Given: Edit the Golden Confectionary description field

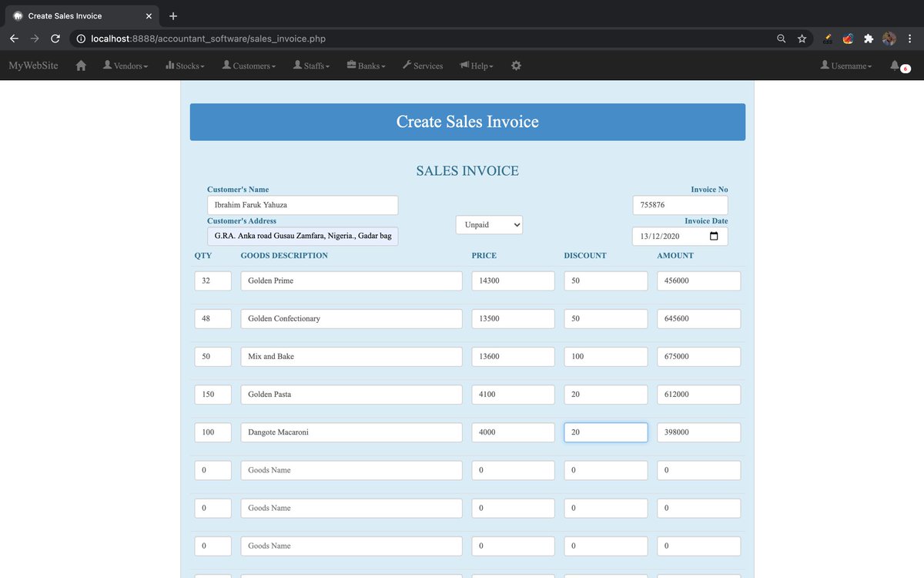Looking at the screenshot, I should click(x=351, y=318).
